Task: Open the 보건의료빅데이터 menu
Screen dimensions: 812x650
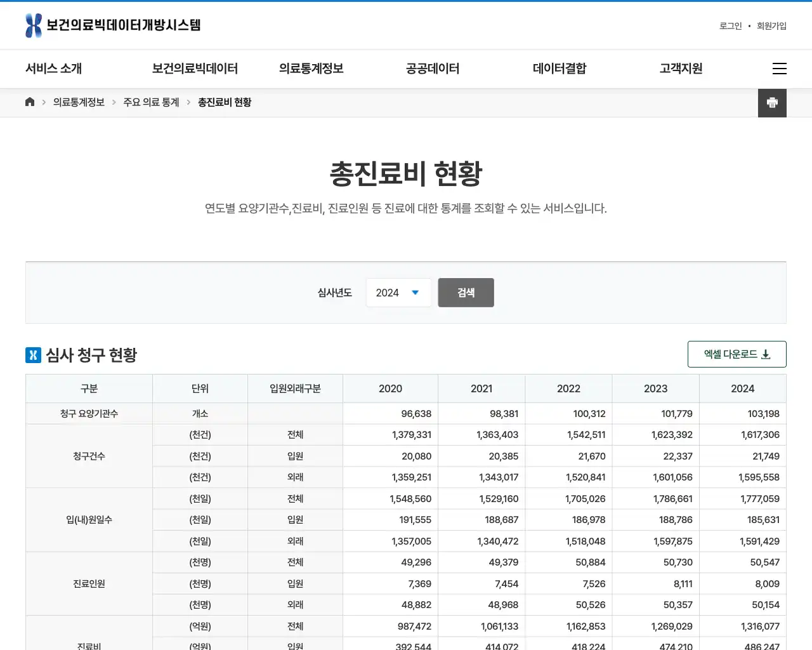Action: (195, 69)
